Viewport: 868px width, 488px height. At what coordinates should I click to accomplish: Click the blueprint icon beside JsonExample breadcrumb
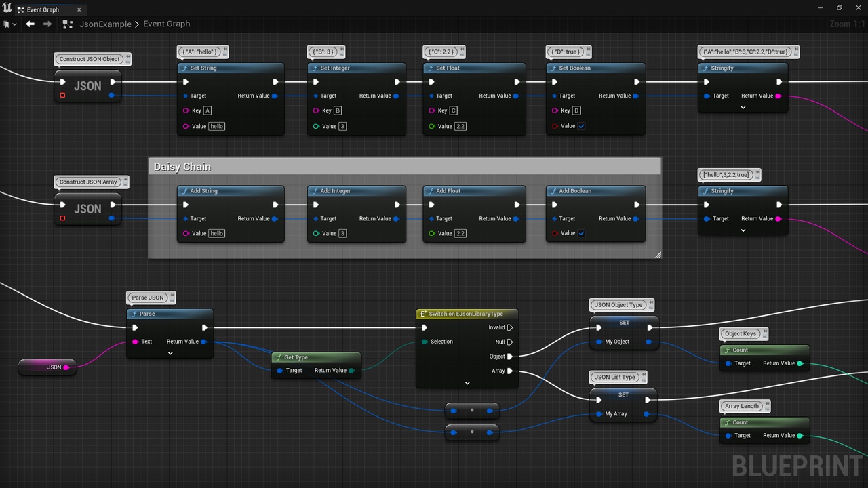pos(67,24)
